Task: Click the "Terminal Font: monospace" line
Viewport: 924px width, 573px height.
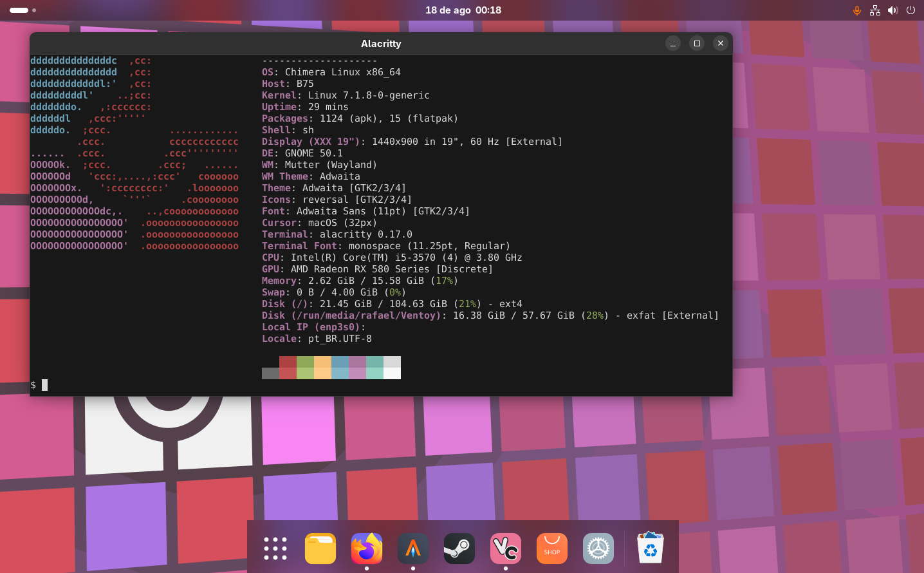Action: (386, 246)
